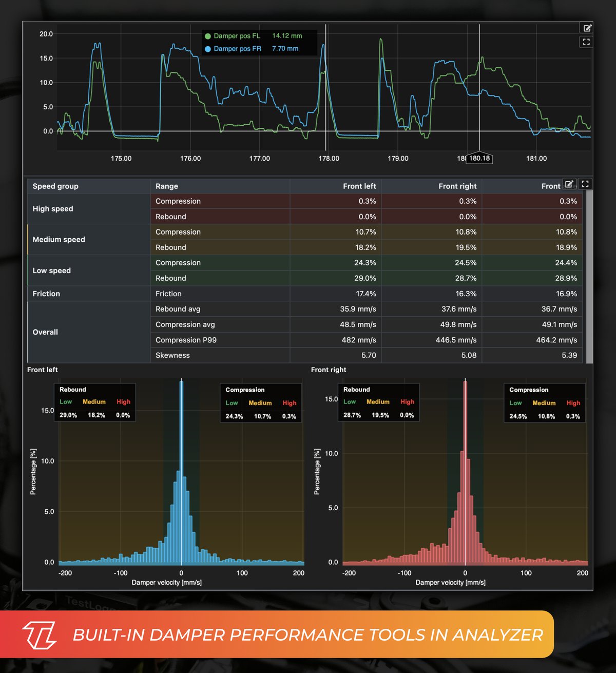
Task: Click the Front right histogram title
Action: tap(329, 370)
